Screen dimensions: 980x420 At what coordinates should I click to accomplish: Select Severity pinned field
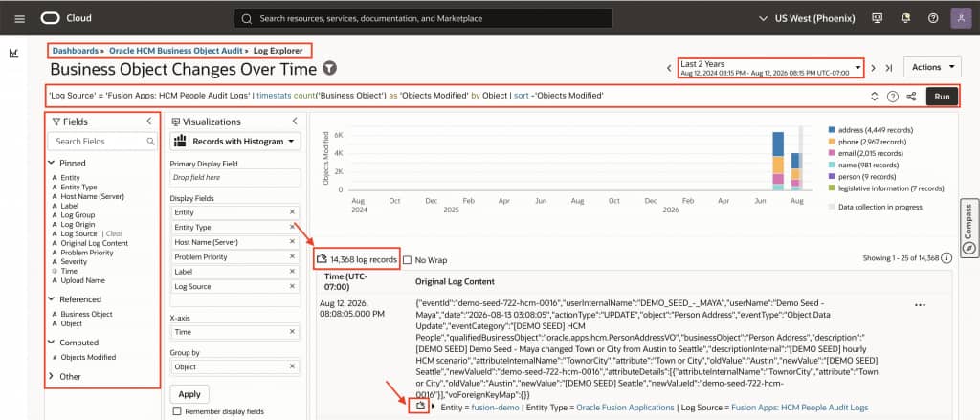[x=74, y=262]
